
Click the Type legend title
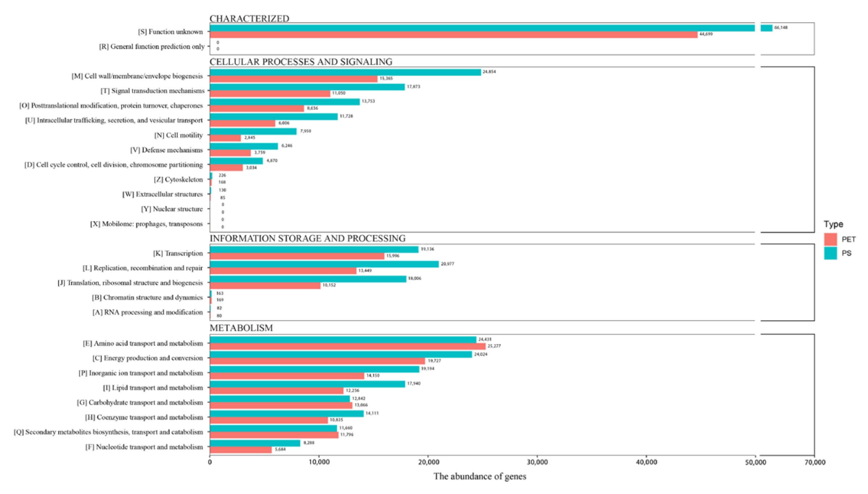pos(833,224)
